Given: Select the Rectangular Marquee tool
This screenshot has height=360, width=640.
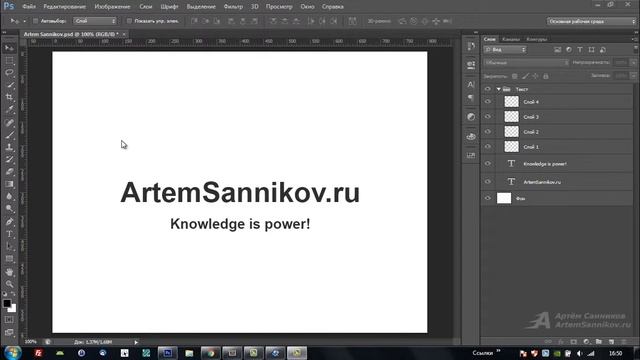Looking at the screenshot, I should [9, 61].
